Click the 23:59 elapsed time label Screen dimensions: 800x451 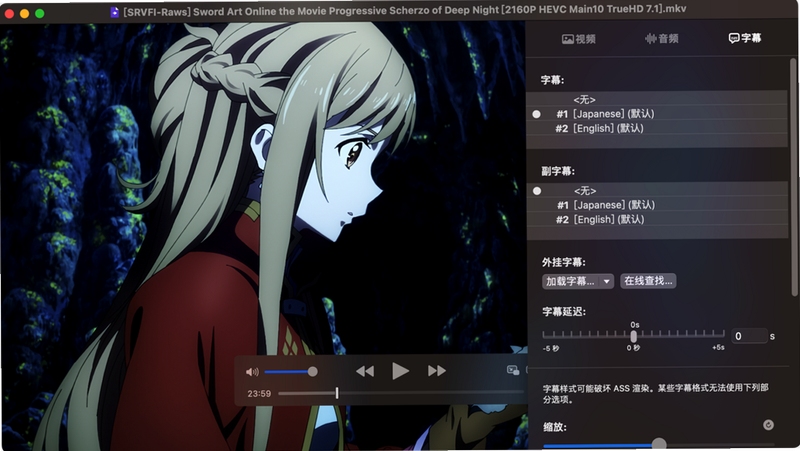(259, 394)
